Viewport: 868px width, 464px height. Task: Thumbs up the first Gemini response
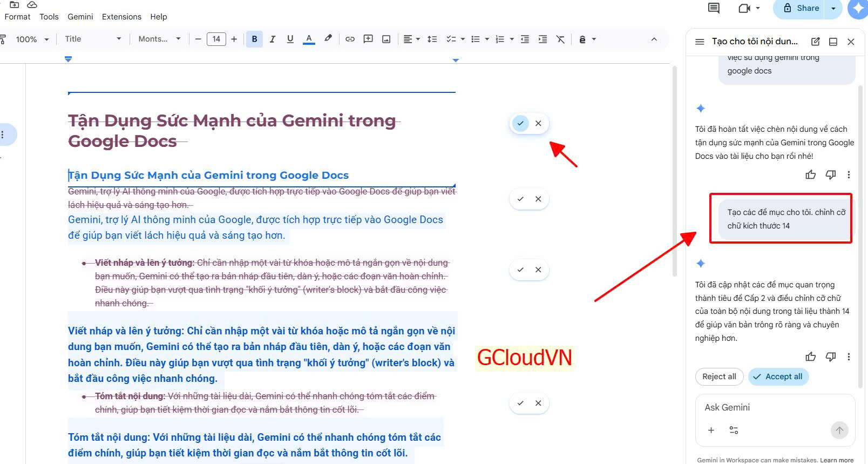810,174
